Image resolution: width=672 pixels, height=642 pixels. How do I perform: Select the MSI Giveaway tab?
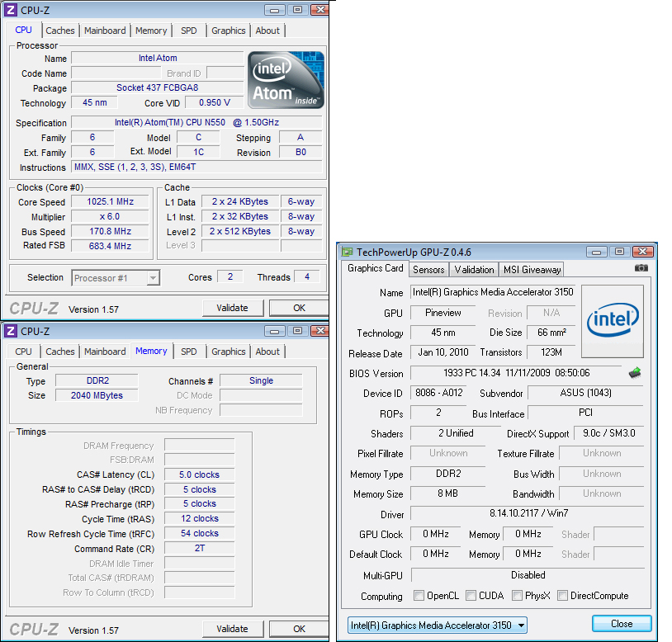[531, 269]
